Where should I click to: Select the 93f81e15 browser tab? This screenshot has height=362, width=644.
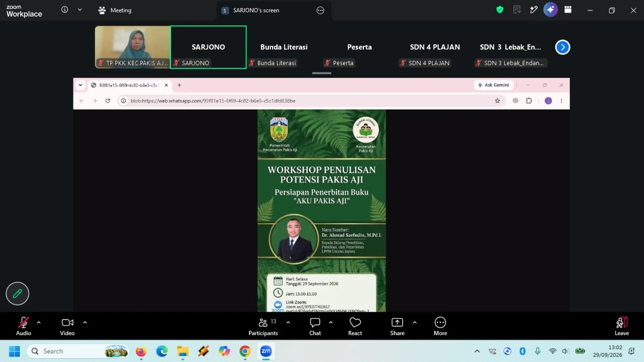(x=129, y=85)
